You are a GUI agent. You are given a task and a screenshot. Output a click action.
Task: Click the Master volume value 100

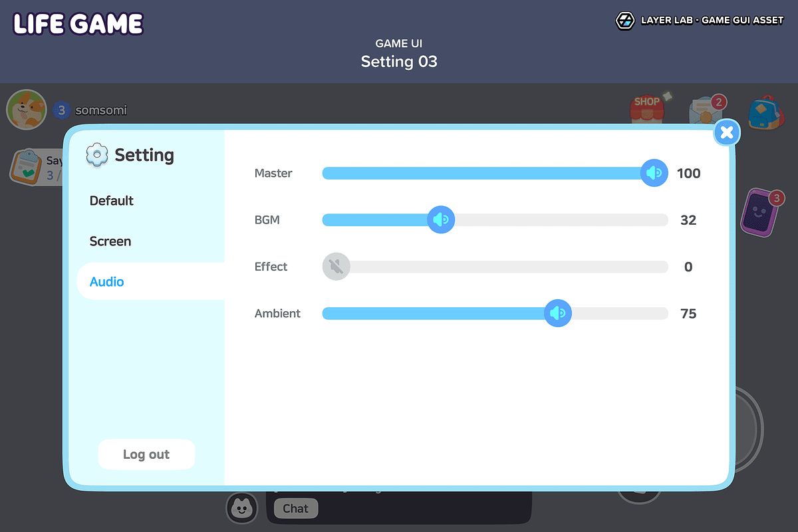tap(688, 174)
